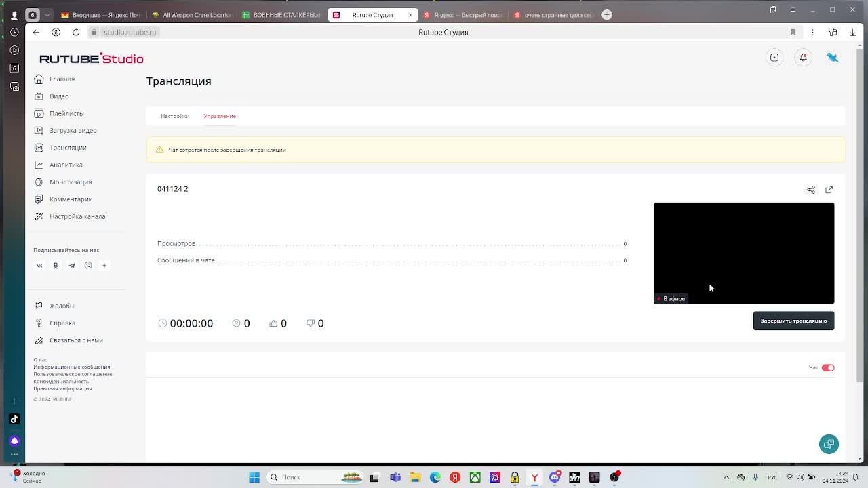Switch to the Настройки tab
This screenshot has width=868, height=488.
[x=175, y=116]
